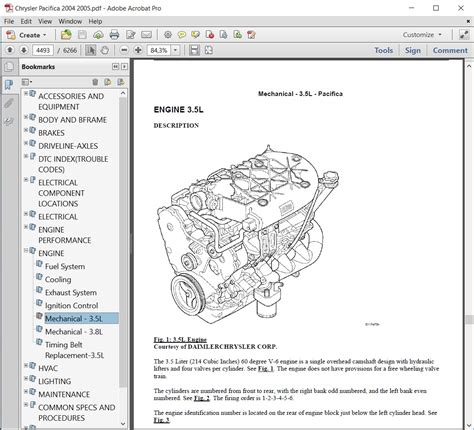Image resolution: width=474 pixels, height=430 pixels.
Task: Follow the Fig. 2 link in text
Action: 202,398
